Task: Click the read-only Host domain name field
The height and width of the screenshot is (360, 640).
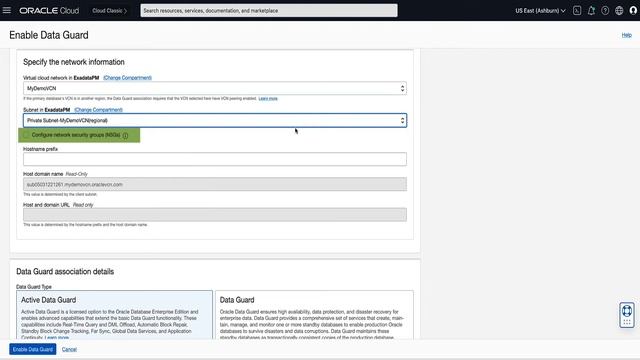Action: tap(215, 184)
